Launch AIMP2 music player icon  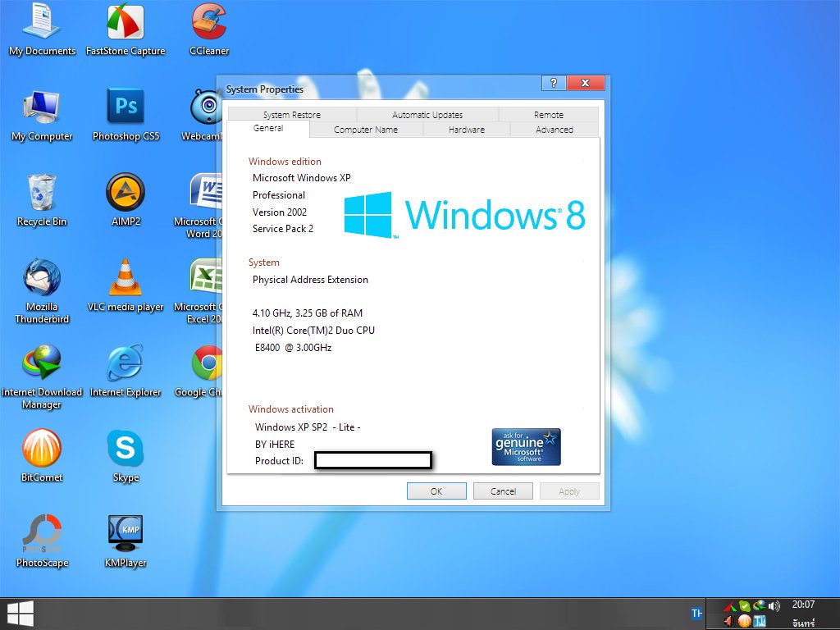coord(126,200)
